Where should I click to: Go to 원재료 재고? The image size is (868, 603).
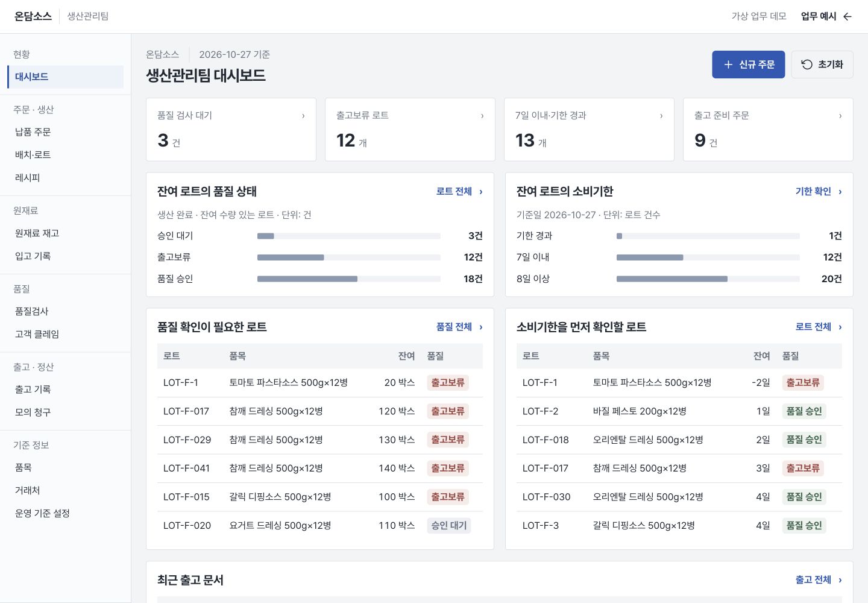65,233
